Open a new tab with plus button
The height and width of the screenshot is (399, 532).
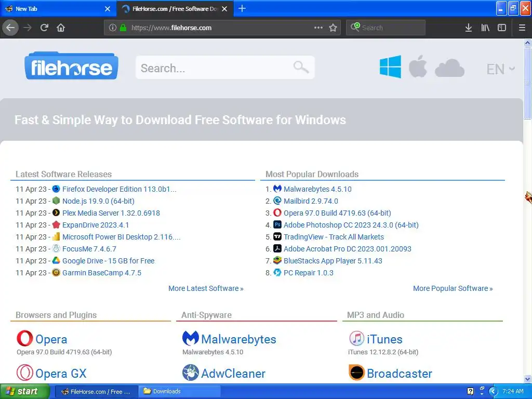(x=242, y=8)
